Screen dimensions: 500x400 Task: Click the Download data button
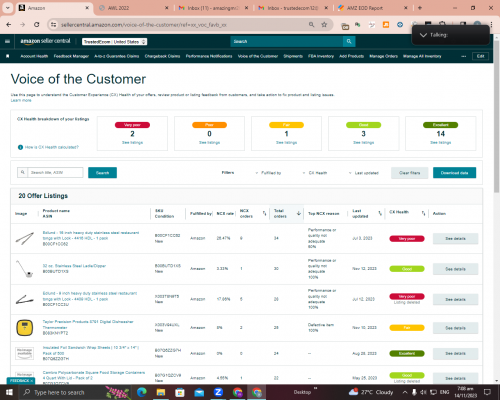pos(454,173)
